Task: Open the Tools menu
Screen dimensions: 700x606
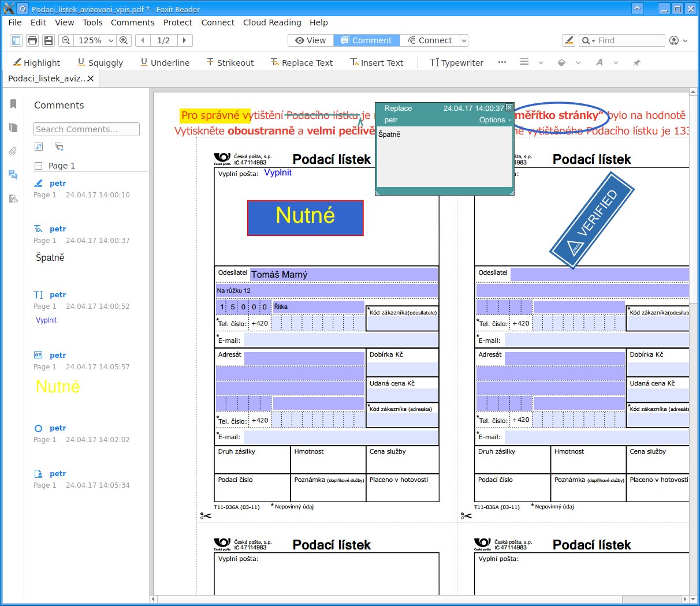Action: (x=92, y=23)
